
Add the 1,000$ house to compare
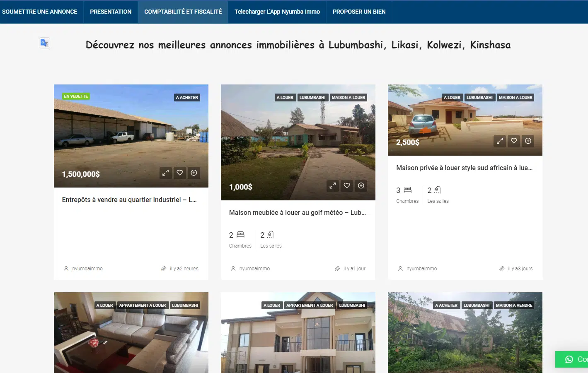pyautogui.click(x=361, y=186)
